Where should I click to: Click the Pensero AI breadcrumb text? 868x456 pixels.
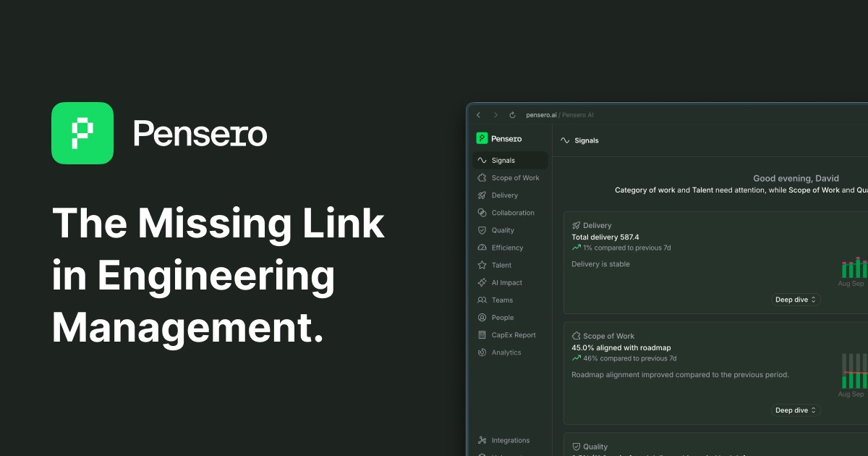(x=578, y=115)
